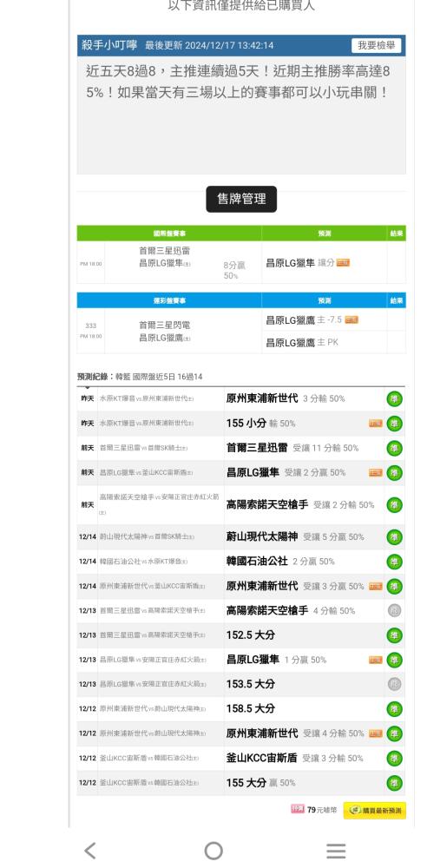Click last-updated timestamp 2024/12/17 13:42:14

(229, 45)
